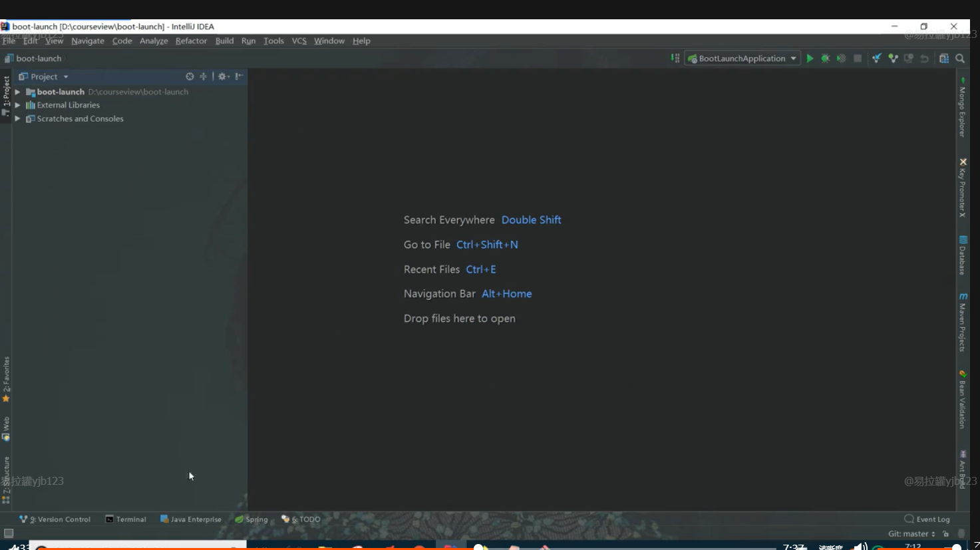The image size is (980, 550).
Task: Open the Version Control tool window
Action: [55, 519]
